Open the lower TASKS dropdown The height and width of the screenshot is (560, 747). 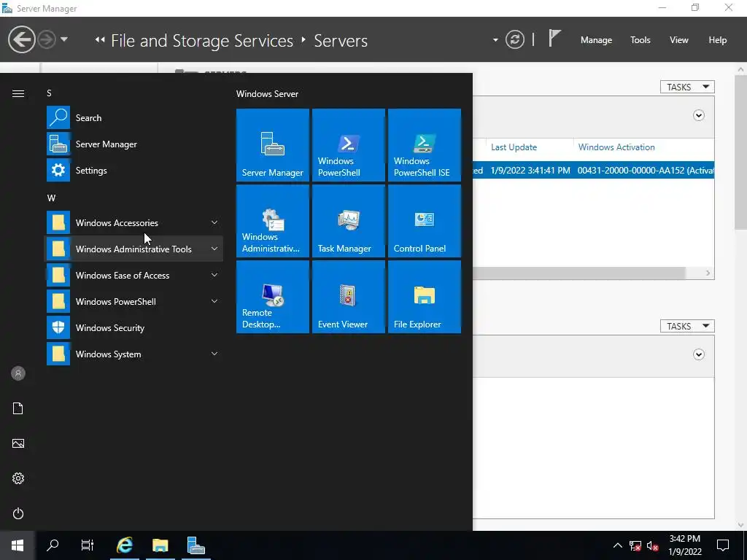point(687,326)
